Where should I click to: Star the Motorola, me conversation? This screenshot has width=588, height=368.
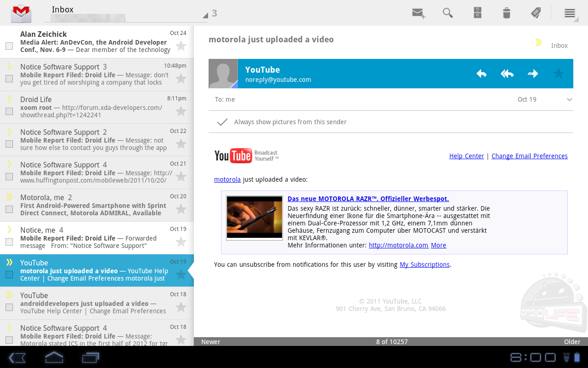181,209
